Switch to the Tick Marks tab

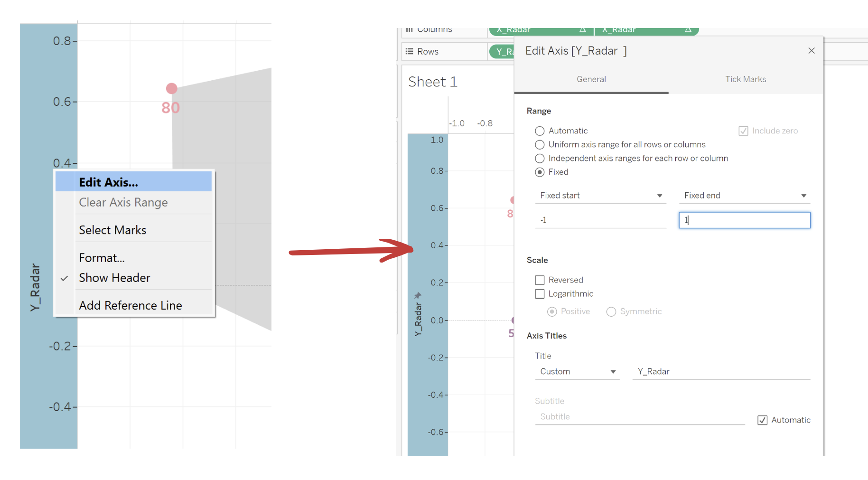click(745, 79)
